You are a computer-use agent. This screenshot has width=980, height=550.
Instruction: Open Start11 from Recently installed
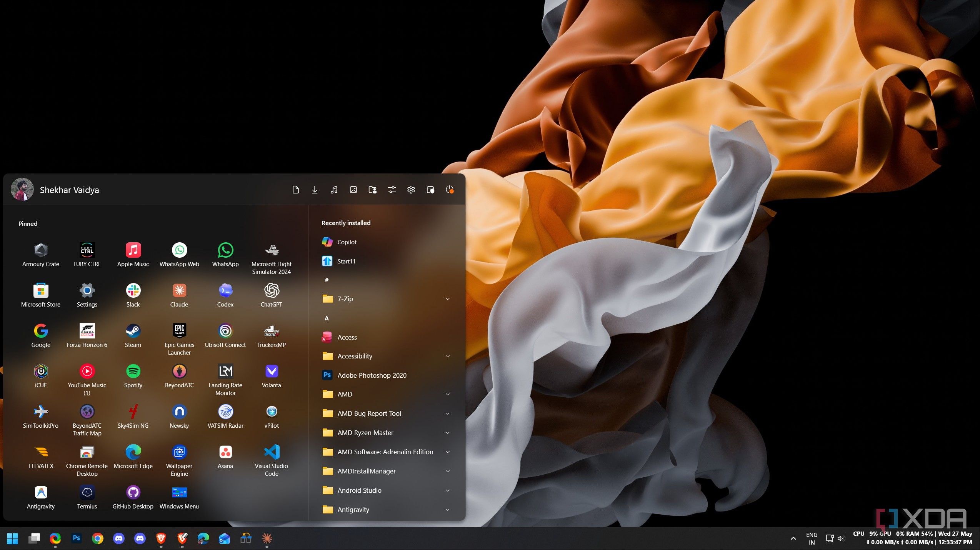(386, 261)
